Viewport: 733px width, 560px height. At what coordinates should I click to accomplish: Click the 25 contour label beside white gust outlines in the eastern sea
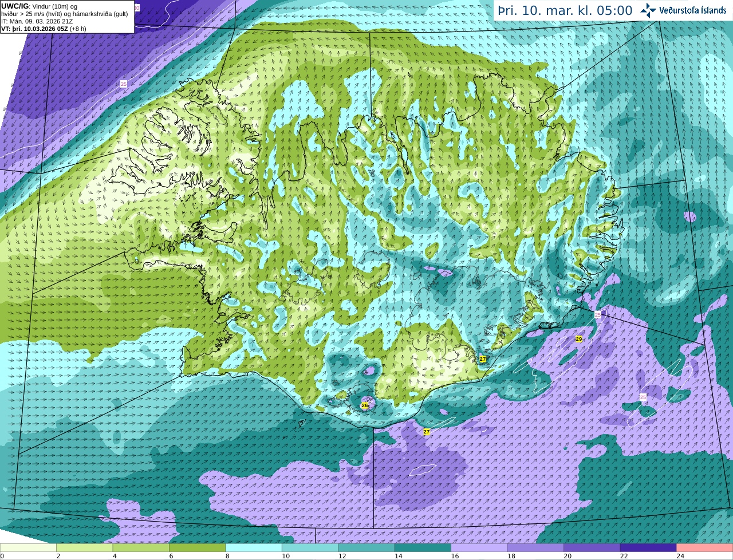643,397
